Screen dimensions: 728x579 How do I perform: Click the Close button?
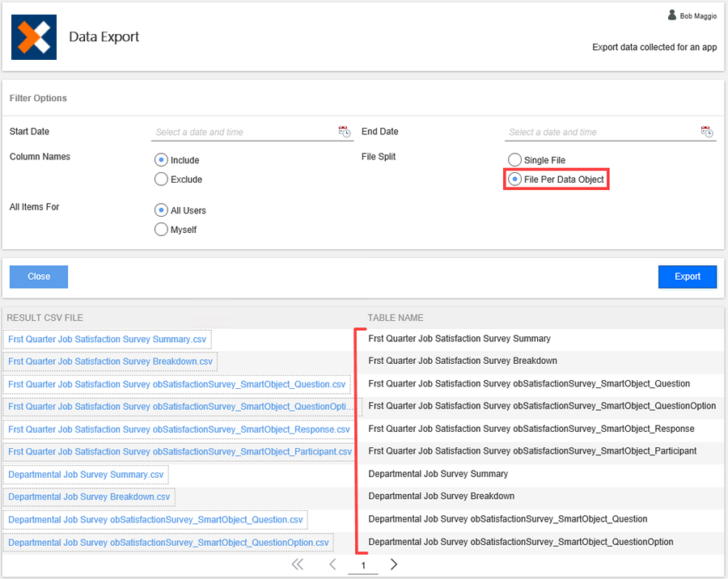click(38, 277)
